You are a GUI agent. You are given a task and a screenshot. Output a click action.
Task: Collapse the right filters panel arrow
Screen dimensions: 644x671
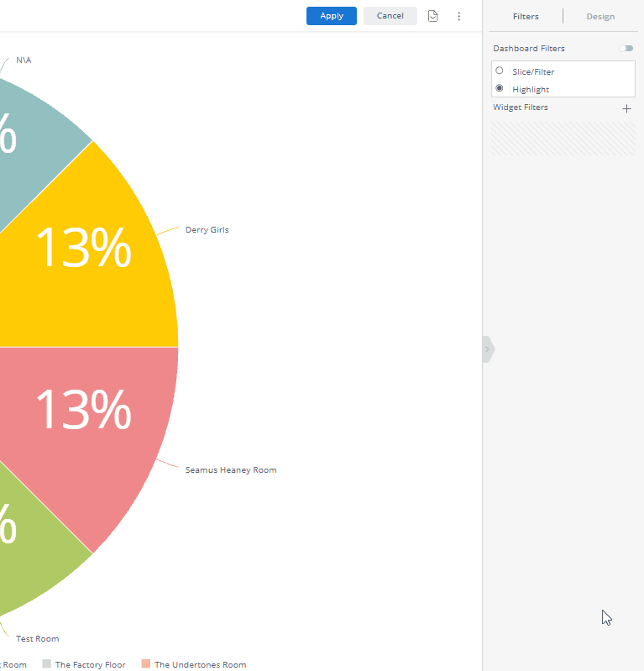pyautogui.click(x=487, y=349)
